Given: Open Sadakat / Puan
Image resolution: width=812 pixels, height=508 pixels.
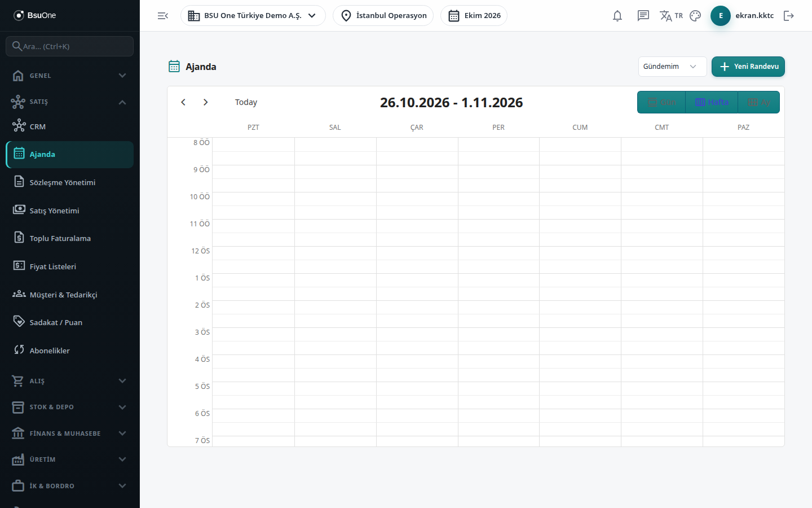Looking at the screenshot, I should (x=70, y=322).
